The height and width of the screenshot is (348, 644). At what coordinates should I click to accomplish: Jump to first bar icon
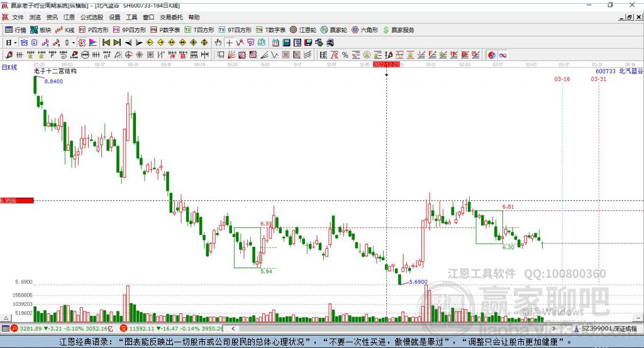coord(106,43)
